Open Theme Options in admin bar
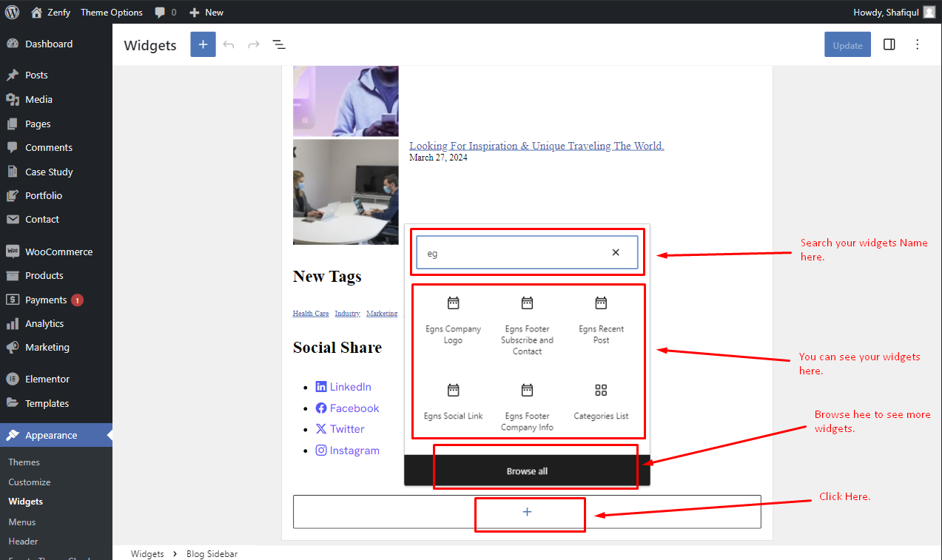The height and width of the screenshot is (560, 942). pyautogui.click(x=112, y=12)
